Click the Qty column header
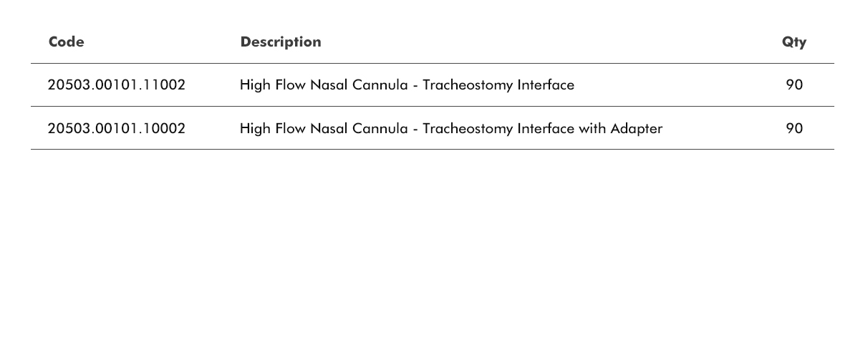Image resolution: width=868 pixels, height=363 pixels. pyautogui.click(x=794, y=42)
